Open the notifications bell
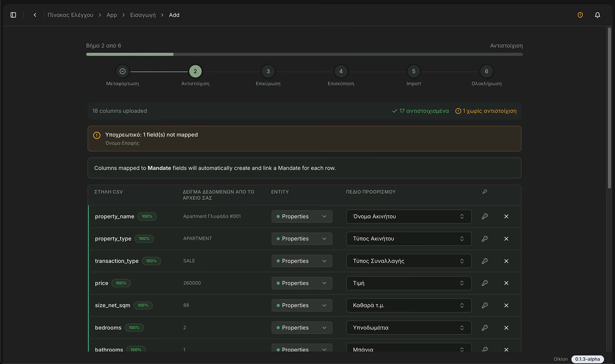 tap(597, 15)
